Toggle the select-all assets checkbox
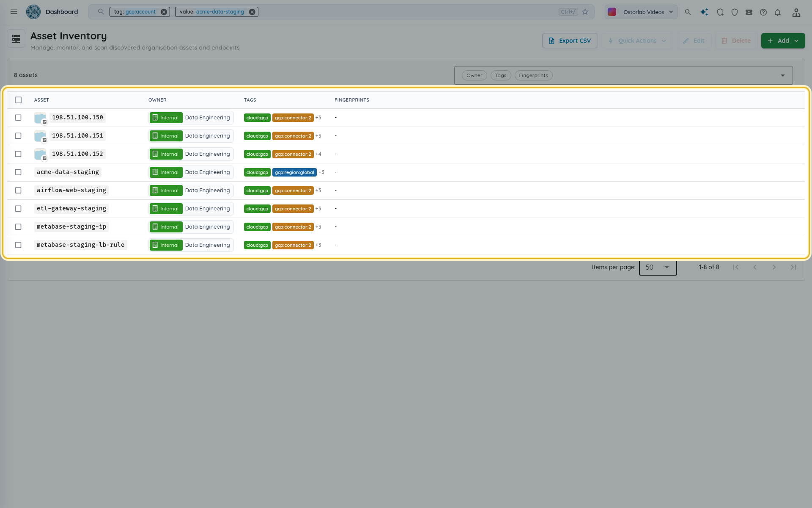 18,100
